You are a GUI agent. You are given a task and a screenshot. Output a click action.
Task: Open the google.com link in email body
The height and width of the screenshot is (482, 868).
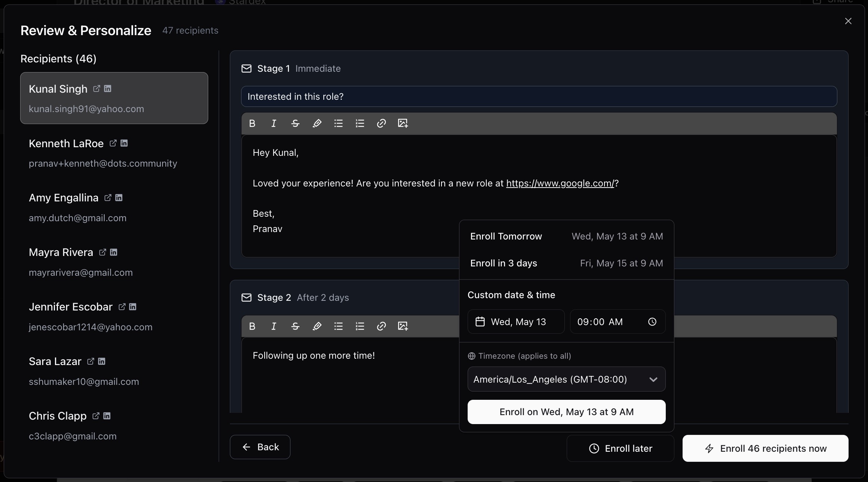click(560, 183)
